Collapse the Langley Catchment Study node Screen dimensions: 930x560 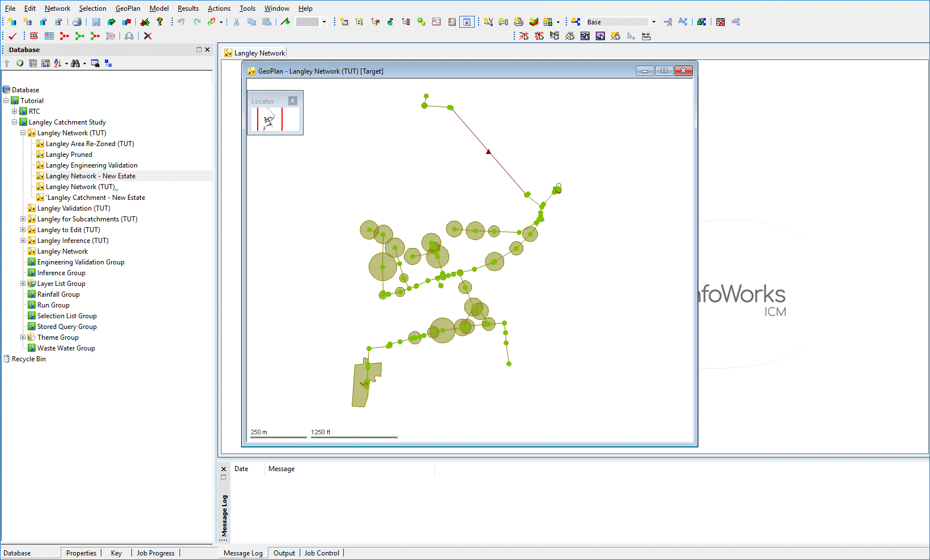point(15,122)
